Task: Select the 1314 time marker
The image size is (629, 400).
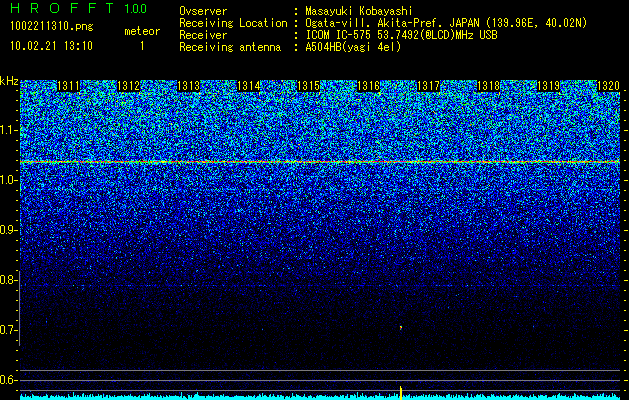Action: click(x=249, y=86)
